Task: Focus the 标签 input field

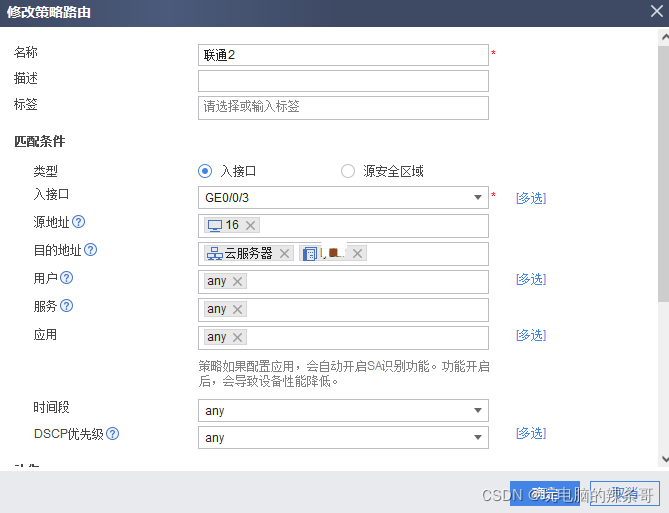Action: click(x=343, y=108)
